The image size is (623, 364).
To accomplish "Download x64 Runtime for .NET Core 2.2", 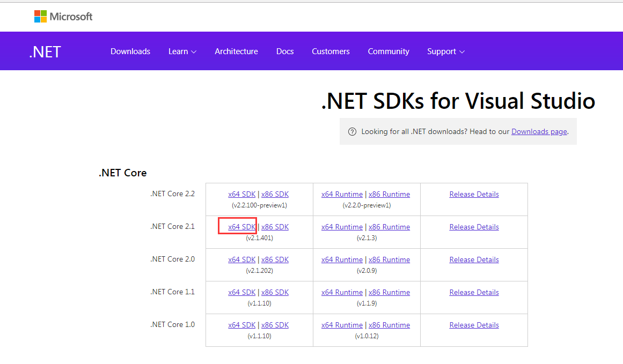I will pos(342,194).
